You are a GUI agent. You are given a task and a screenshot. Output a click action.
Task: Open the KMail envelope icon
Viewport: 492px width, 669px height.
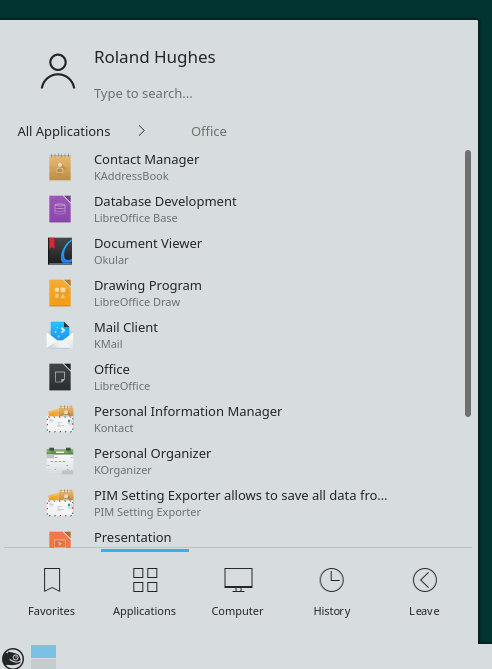click(60, 335)
